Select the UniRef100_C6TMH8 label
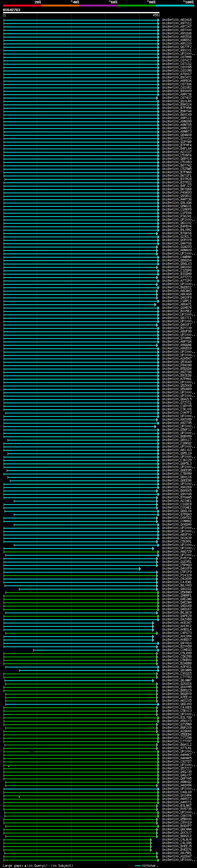197x868 pixels. [x=177, y=57]
